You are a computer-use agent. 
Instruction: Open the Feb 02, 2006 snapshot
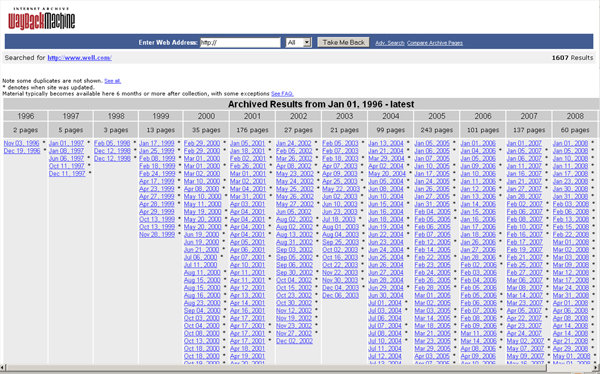(x=478, y=265)
